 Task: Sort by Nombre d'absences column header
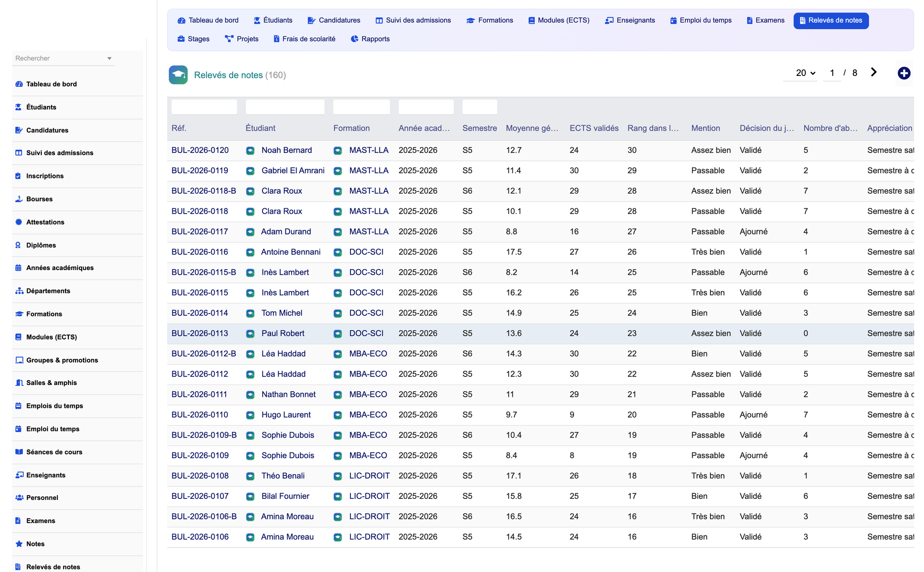click(830, 128)
